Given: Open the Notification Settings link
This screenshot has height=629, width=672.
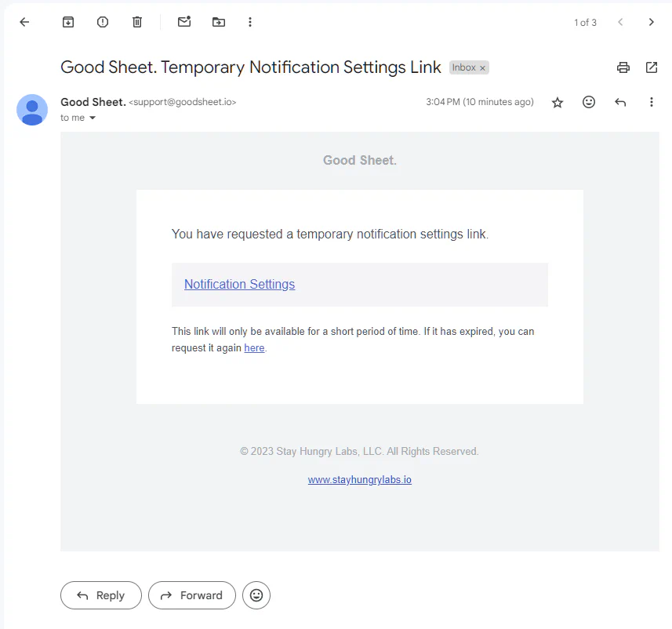Looking at the screenshot, I should coord(240,284).
